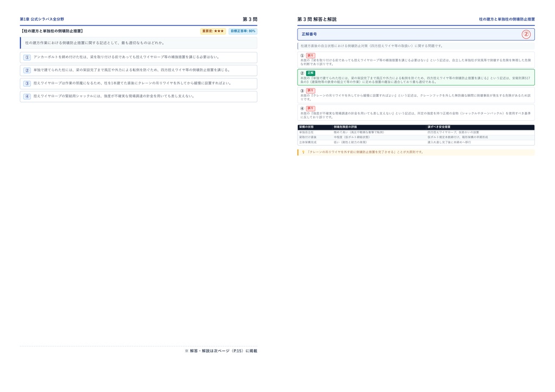
Task: Click the cell 四方控えワイヤロープ、仮筋かいの設置
Action: pos(453,132)
